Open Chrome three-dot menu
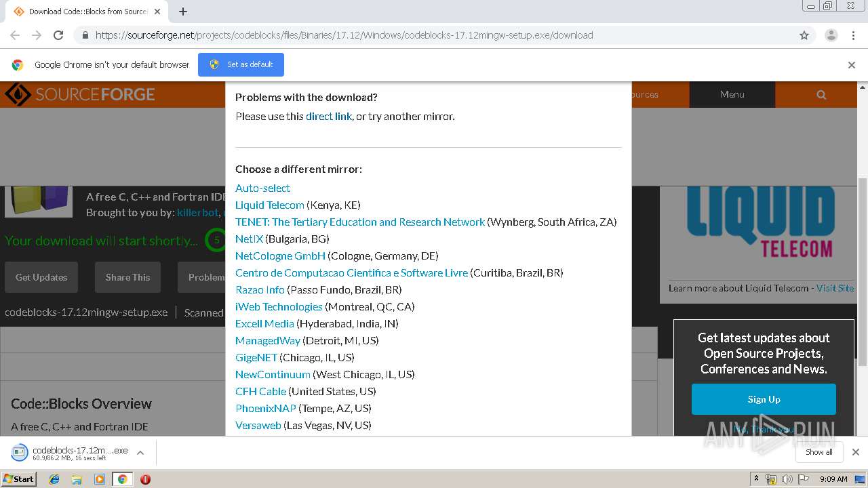868x488 pixels. 853,35
